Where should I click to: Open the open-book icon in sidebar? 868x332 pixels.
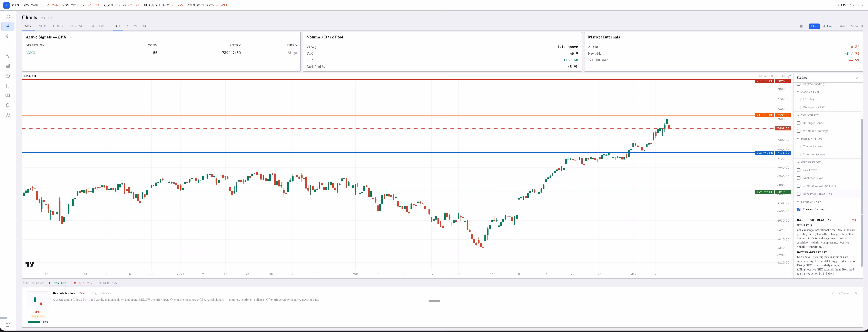pos(8,95)
